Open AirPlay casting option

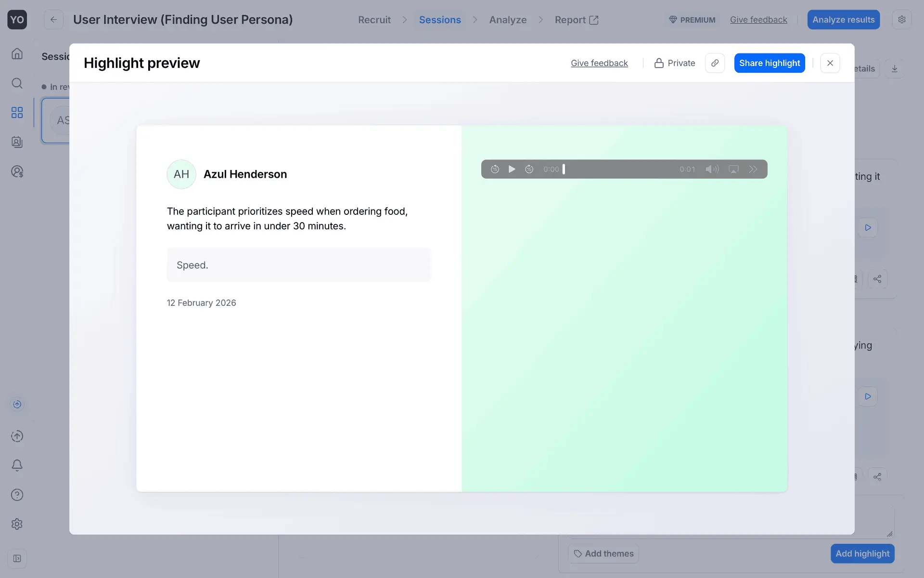point(733,169)
